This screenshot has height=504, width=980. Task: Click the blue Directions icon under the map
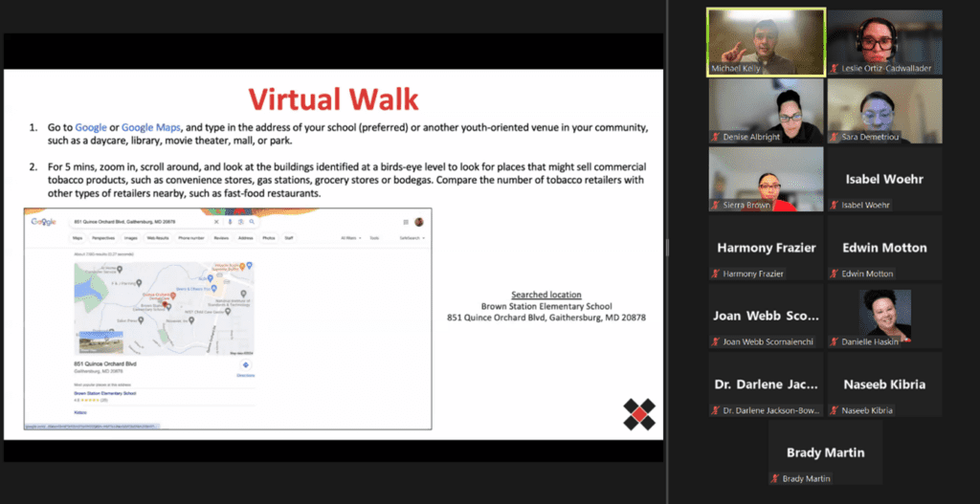click(246, 365)
